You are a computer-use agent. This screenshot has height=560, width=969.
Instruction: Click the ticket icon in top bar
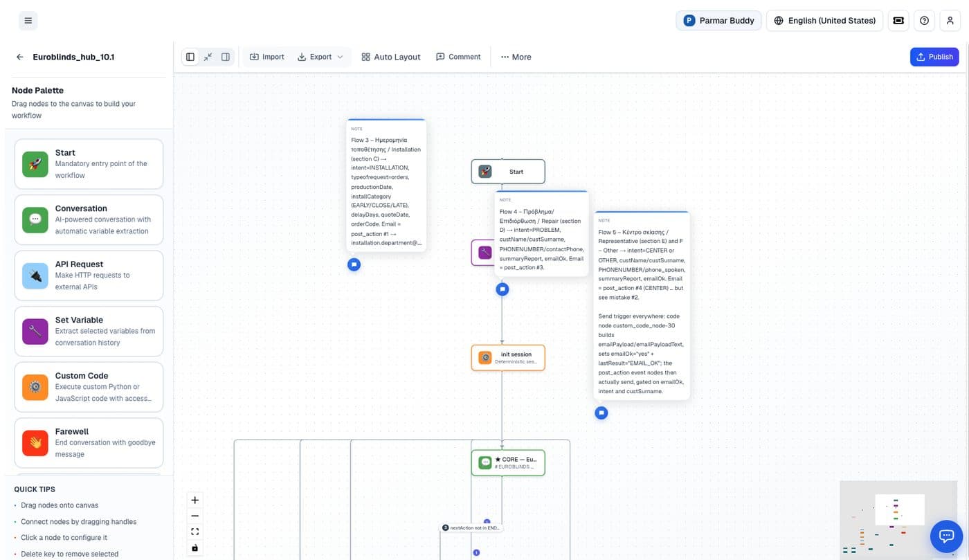898,21
